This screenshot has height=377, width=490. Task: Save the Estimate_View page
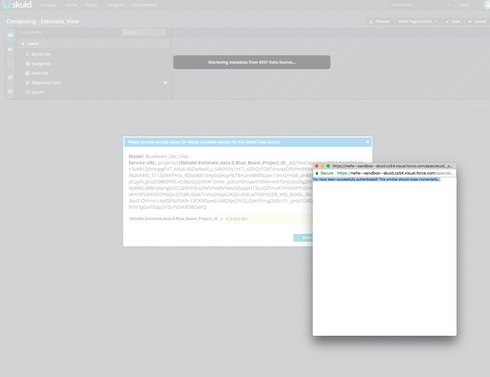tap(453, 21)
